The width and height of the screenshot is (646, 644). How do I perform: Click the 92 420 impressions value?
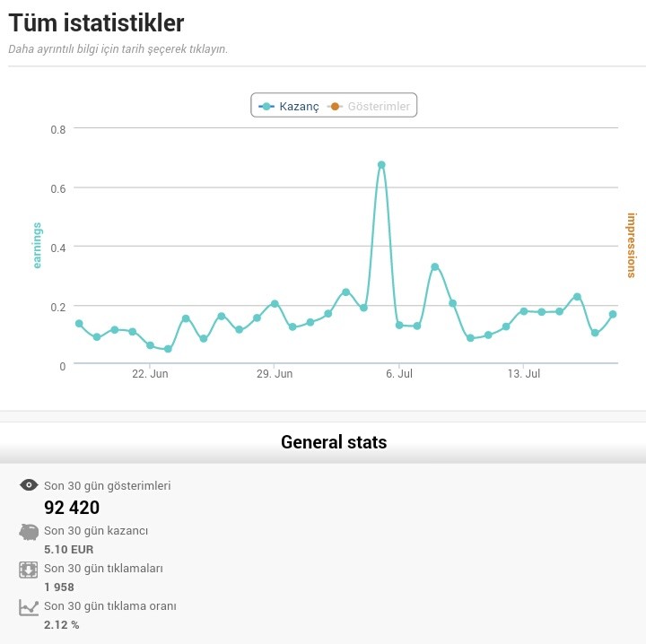(72, 508)
